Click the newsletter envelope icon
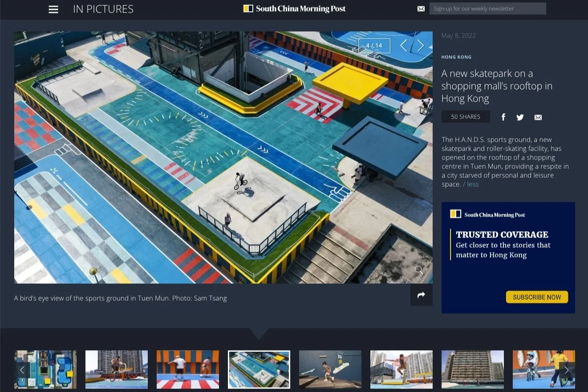The width and height of the screenshot is (588, 392). (x=421, y=9)
